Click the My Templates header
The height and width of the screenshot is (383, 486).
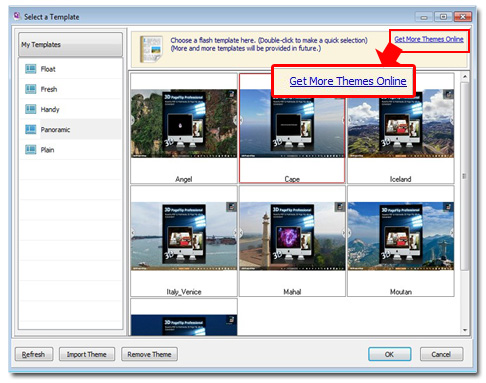point(70,44)
